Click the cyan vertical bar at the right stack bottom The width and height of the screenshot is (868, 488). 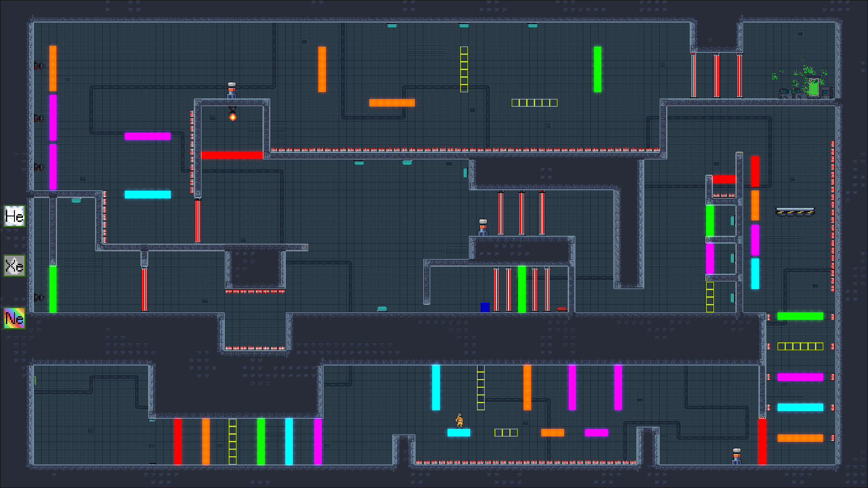(755, 274)
